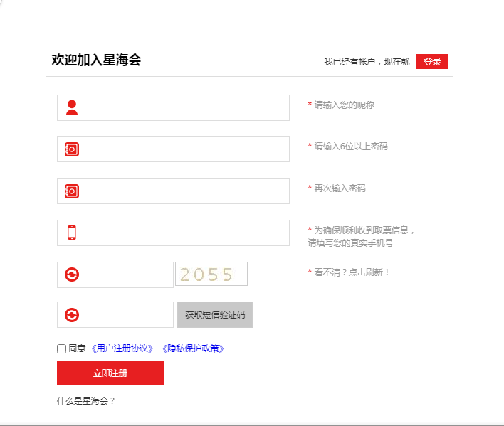Screen dimensions: 504x426
Task: Click the user avatar icon beside nickname field
Action: pyautogui.click(x=72, y=107)
